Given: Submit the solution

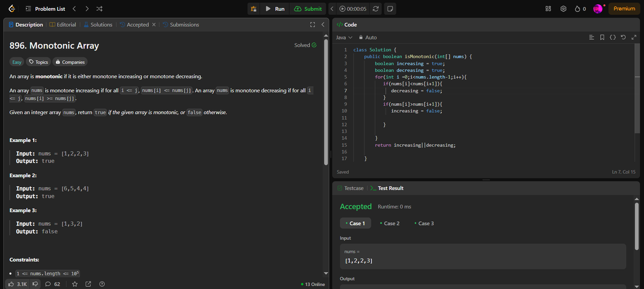Looking at the screenshot, I should point(308,9).
